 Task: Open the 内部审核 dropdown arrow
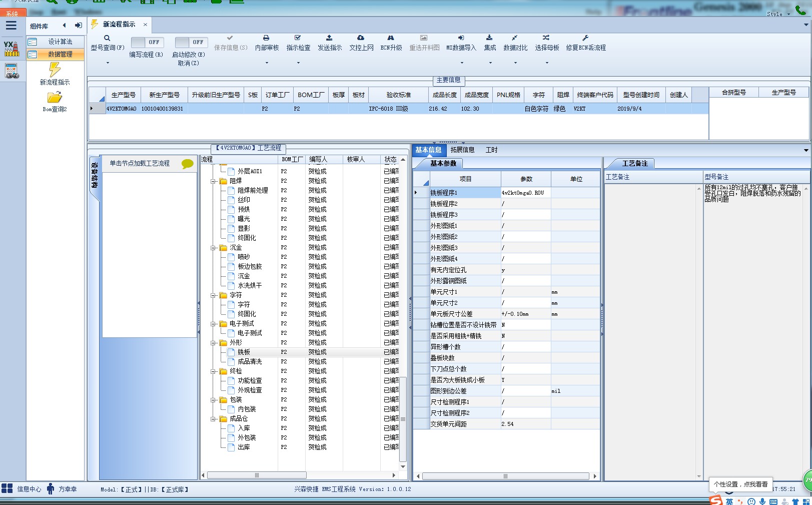pyautogui.click(x=266, y=63)
